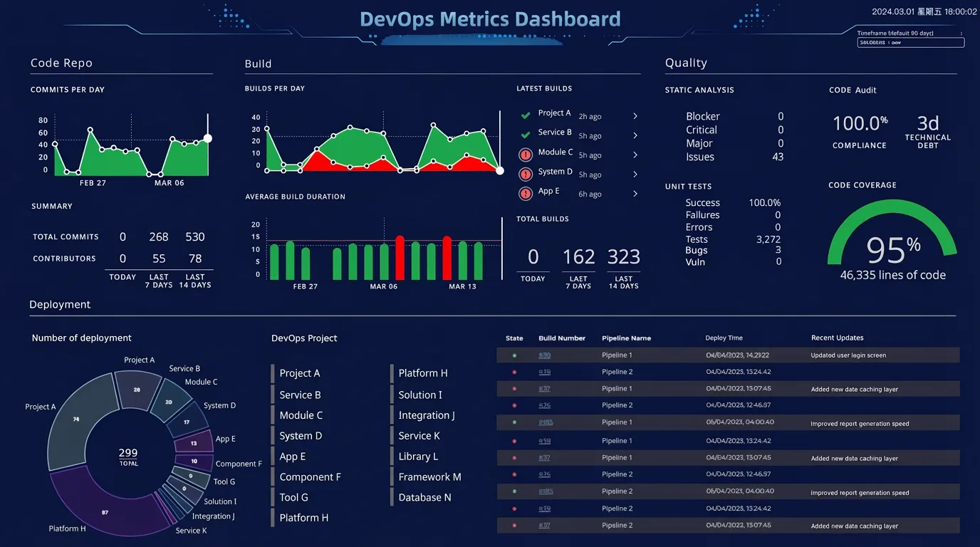Expand the Project A latest build details chevron
This screenshot has height=547, width=980.
tap(635, 115)
